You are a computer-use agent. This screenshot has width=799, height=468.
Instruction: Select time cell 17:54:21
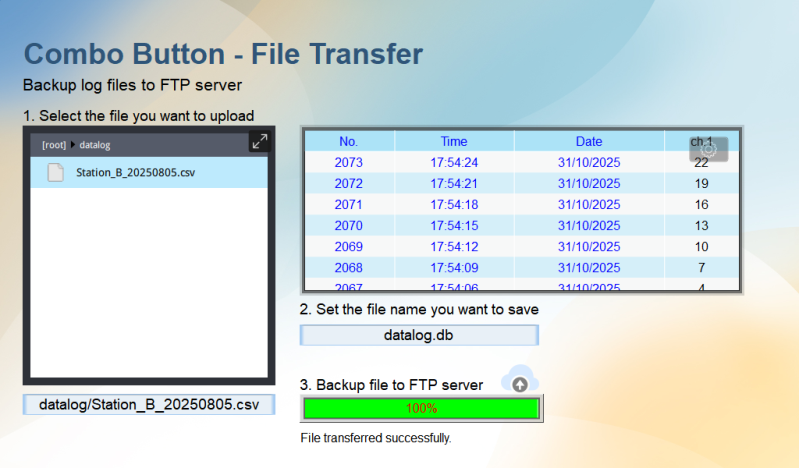pos(454,183)
